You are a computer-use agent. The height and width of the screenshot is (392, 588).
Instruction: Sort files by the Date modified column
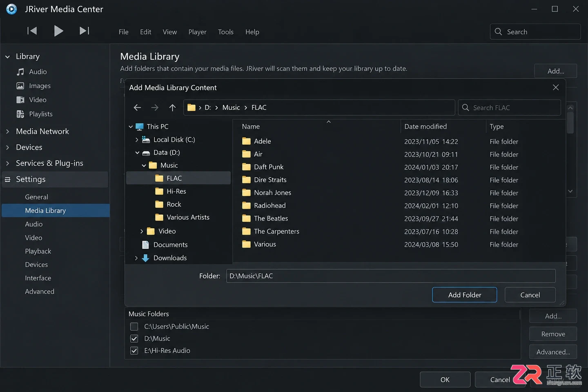(x=425, y=127)
